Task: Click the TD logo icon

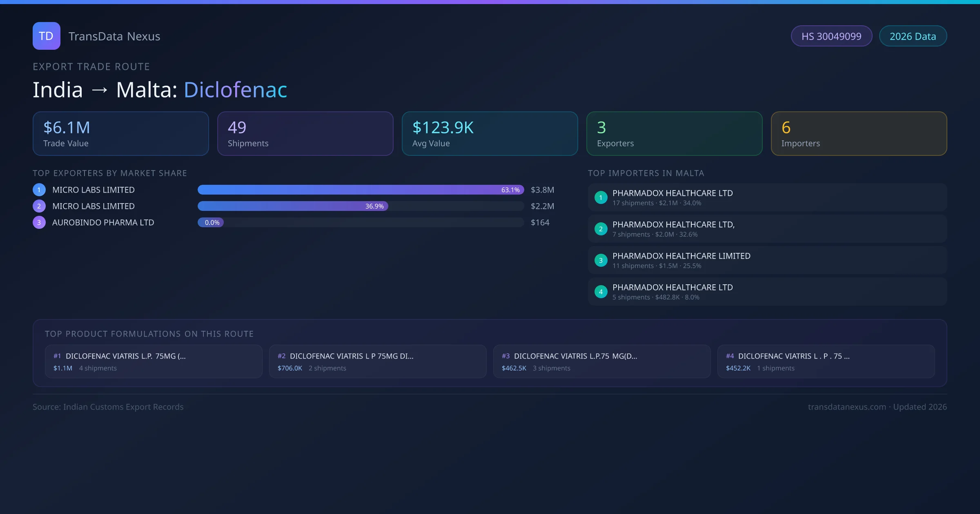Action: pyautogui.click(x=46, y=36)
